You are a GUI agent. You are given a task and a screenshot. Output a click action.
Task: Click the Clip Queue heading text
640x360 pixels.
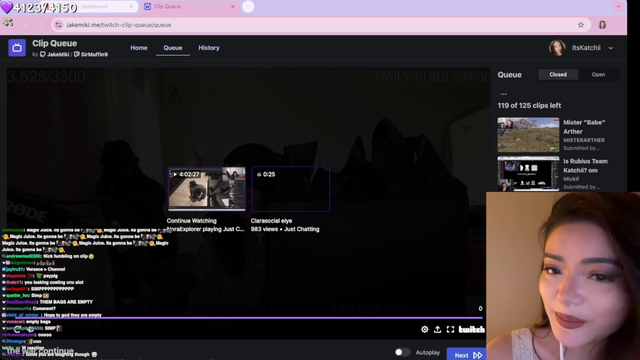(54, 43)
